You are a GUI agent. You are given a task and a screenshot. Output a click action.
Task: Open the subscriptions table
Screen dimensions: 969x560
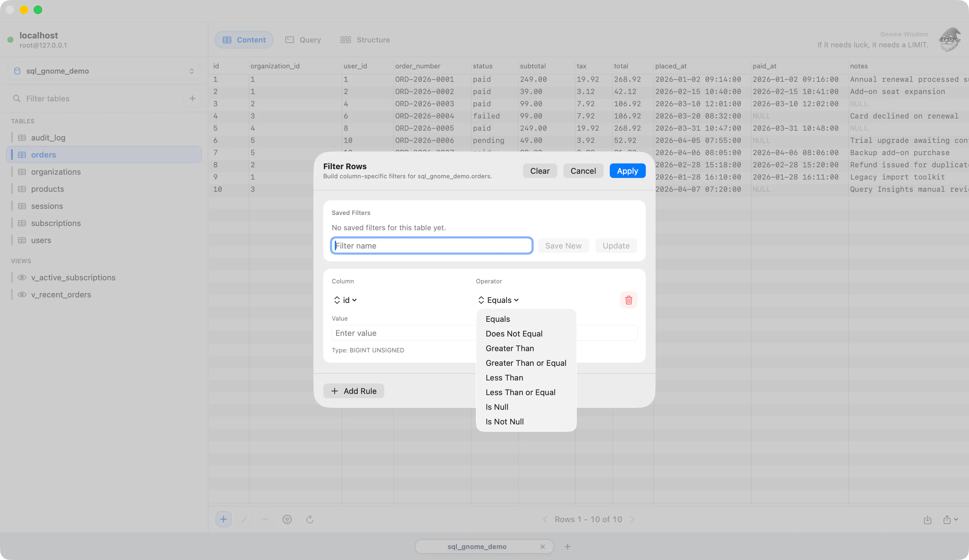pos(104,223)
